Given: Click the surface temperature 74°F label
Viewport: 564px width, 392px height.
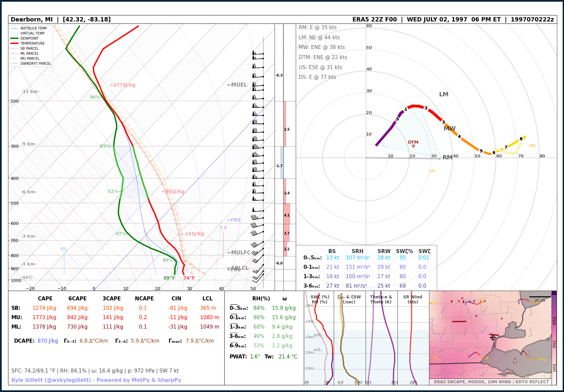Looking at the screenshot, I should pyautogui.click(x=189, y=278).
